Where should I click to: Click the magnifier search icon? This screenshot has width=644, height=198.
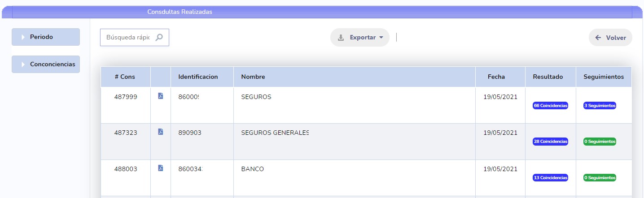[159, 38]
